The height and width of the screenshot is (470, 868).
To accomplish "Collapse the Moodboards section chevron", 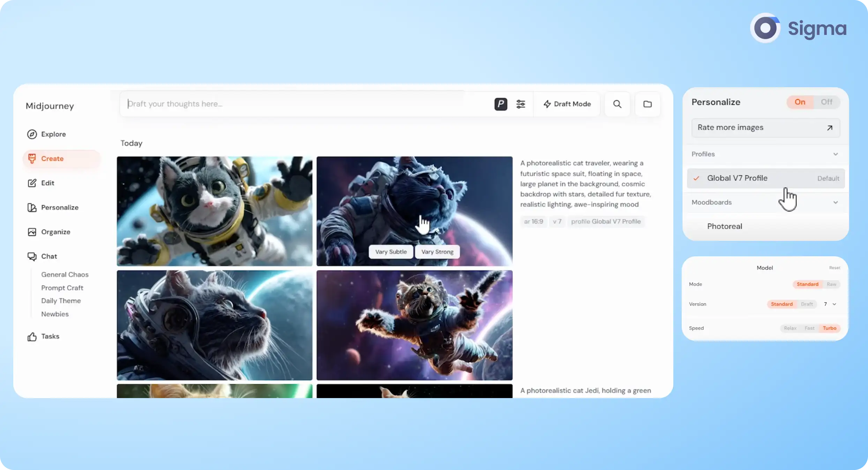I will [x=835, y=202].
